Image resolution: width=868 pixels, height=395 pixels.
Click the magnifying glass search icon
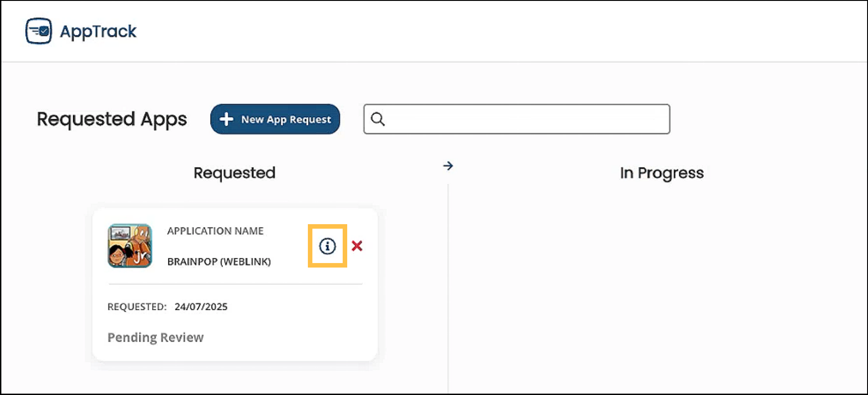[x=378, y=119]
